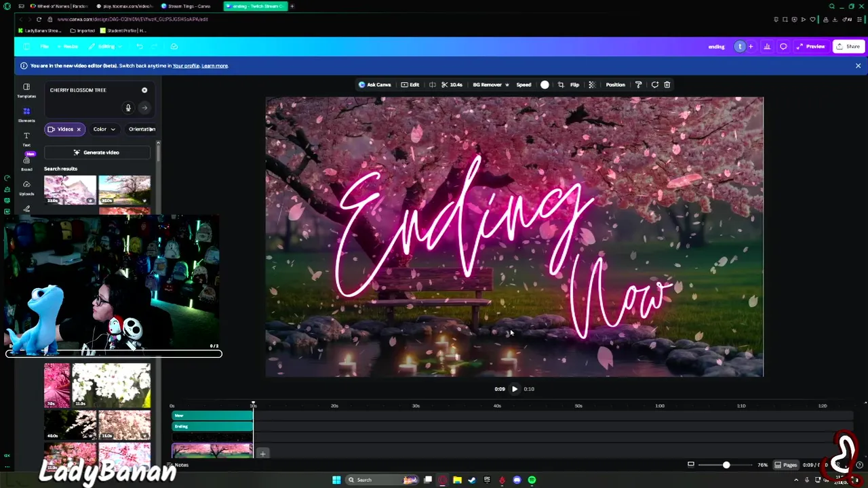
Task: Click the Ask Canva button
Action: click(x=375, y=85)
